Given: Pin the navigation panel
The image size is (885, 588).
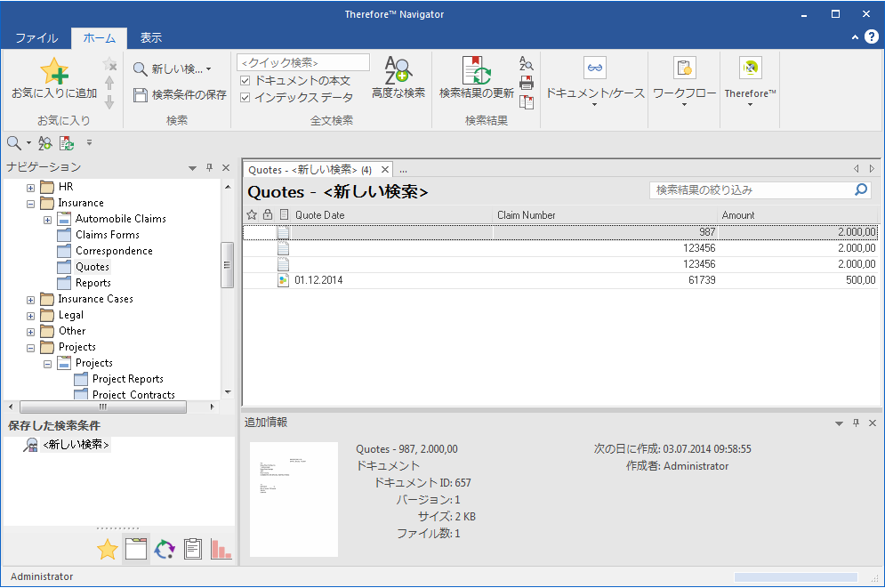Looking at the screenshot, I should coord(209,167).
